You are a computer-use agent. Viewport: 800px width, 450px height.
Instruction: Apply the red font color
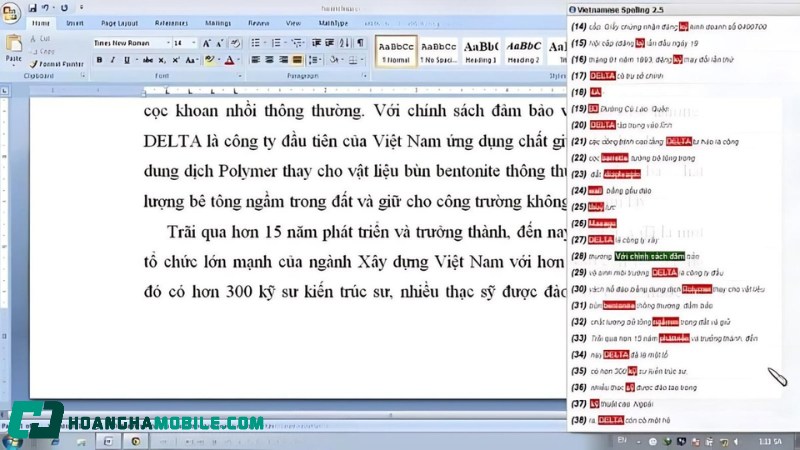(x=230, y=60)
